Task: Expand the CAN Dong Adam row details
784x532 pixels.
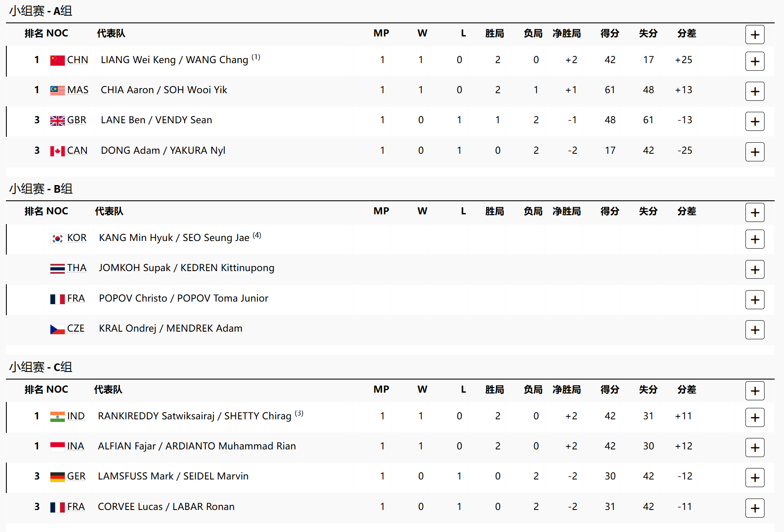Action: tap(755, 152)
